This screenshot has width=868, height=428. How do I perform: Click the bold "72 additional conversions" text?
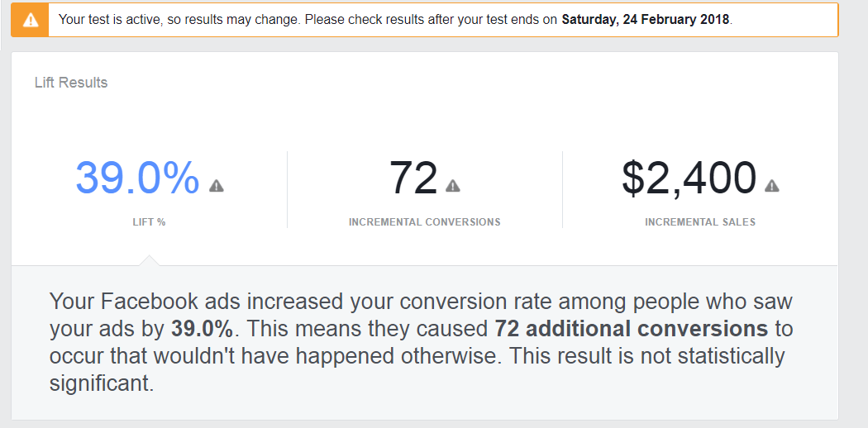coord(632,329)
